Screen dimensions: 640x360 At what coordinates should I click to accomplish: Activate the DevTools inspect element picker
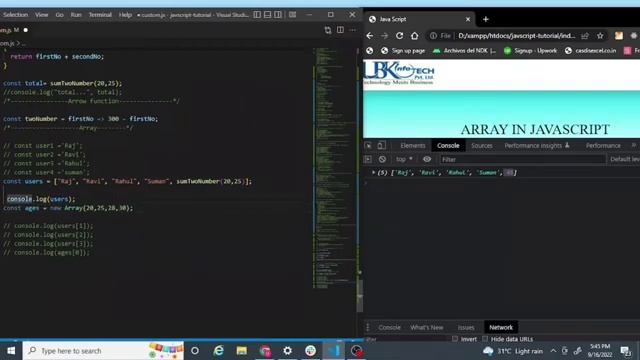click(x=368, y=146)
